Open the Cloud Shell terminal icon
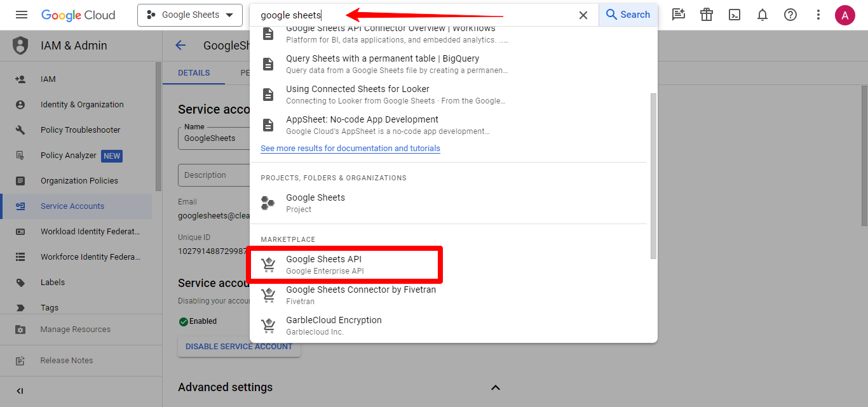868x407 pixels. click(x=735, y=15)
